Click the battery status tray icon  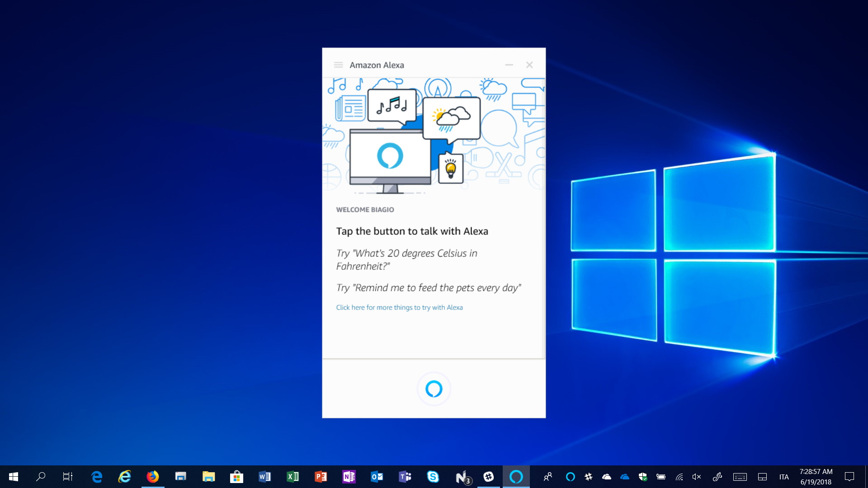coord(661,477)
